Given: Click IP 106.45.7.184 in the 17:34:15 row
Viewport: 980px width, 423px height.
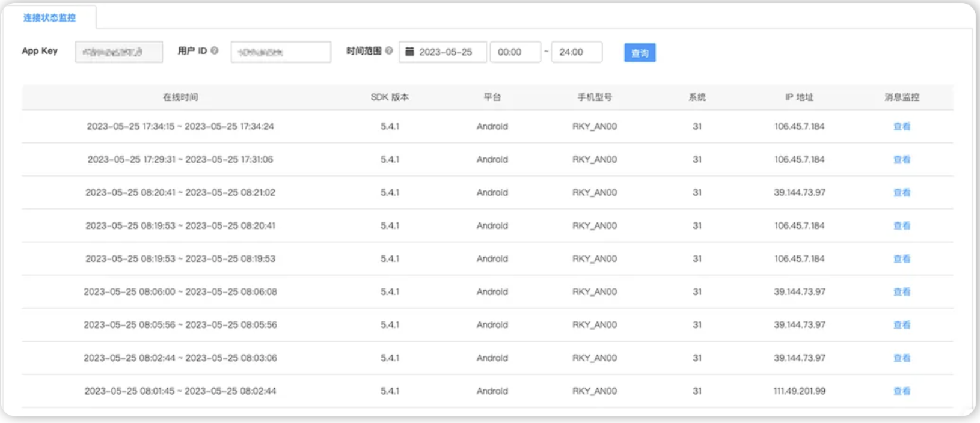Looking at the screenshot, I should click(800, 126).
